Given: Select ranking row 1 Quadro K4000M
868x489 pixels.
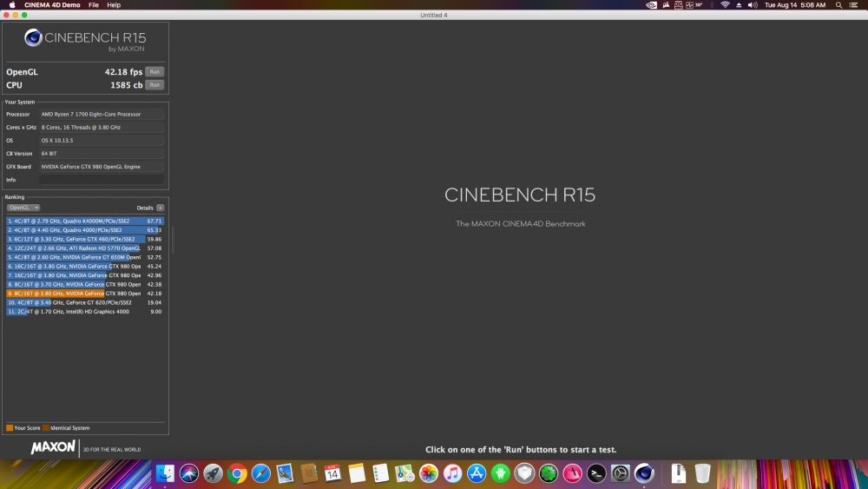Looking at the screenshot, I should coord(85,221).
